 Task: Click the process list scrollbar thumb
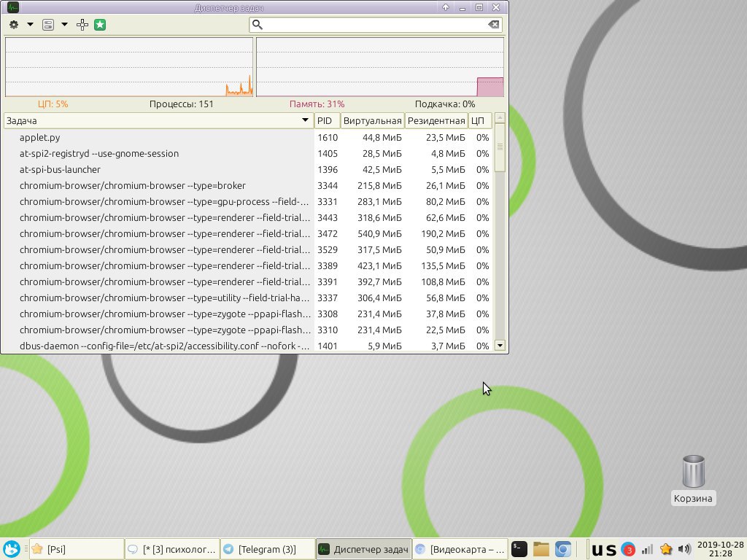pyautogui.click(x=500, y=147)
